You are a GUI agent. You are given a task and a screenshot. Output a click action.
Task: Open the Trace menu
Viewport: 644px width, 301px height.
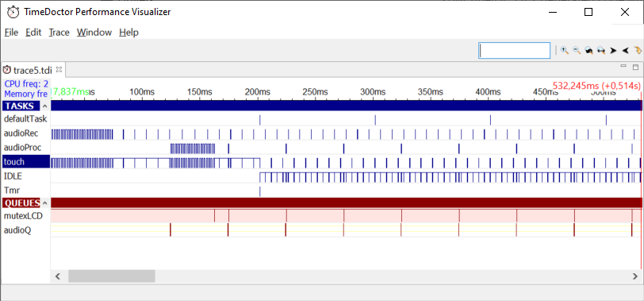click(59, 33)
